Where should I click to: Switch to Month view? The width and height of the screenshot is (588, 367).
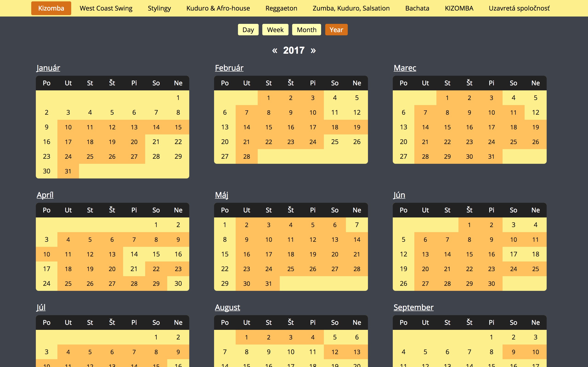tap(306, 30)
